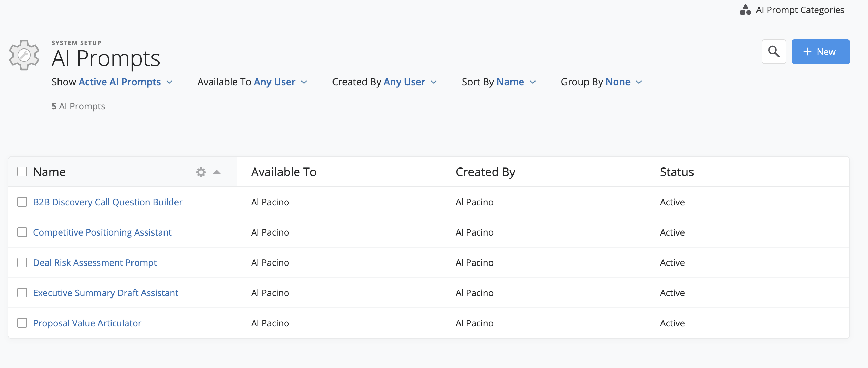Click the Status column header
Viewport: 868px width, 368px height.
click(677, 172)
